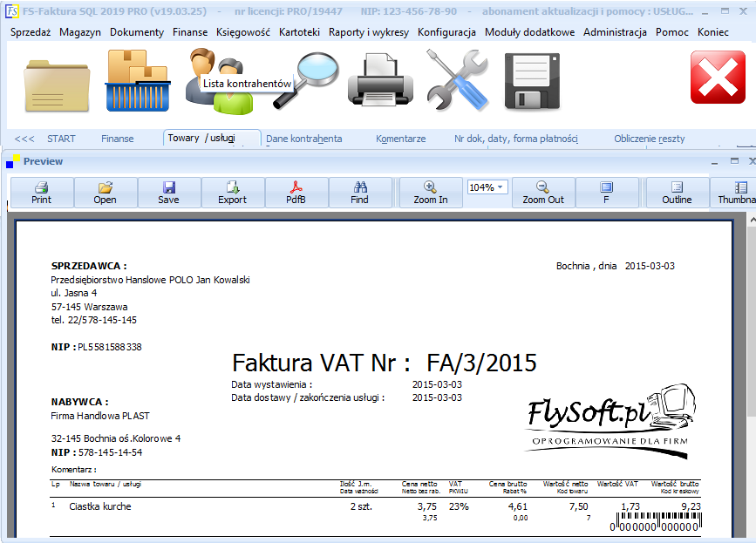The height and width of the screenshot is (543, 756).
Task: Click seller NIP PL5581588338
Action: click(110, 347)
